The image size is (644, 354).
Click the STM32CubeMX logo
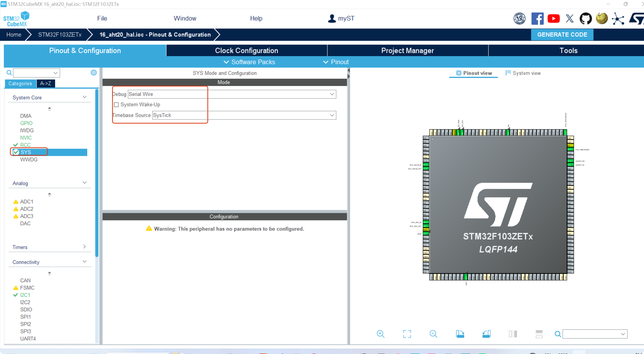tap(16, 19)
